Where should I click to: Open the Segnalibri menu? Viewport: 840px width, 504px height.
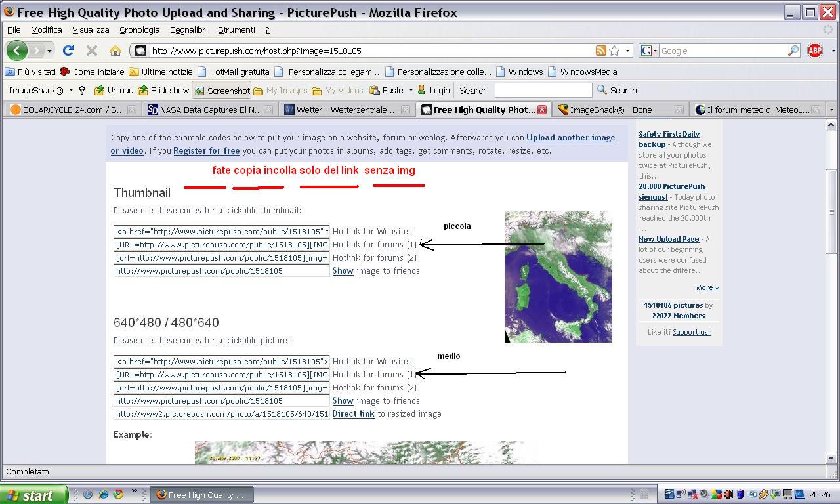coord(188,30)
